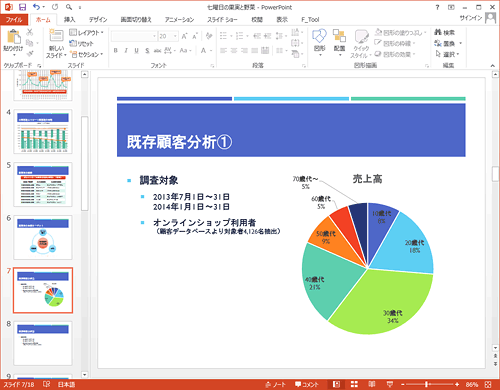Click the Undo arrow icon
The image size is (500, 390).
pos(36,7)
